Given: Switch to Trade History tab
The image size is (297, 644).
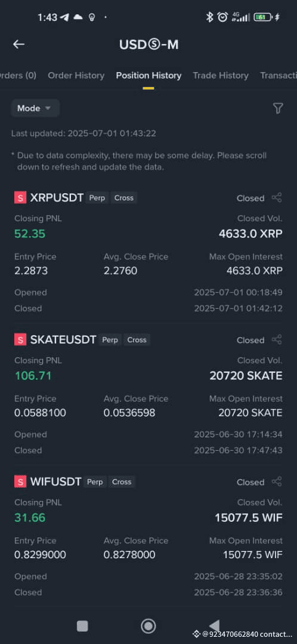Looking at the screenshot, I should click(221, 76).
